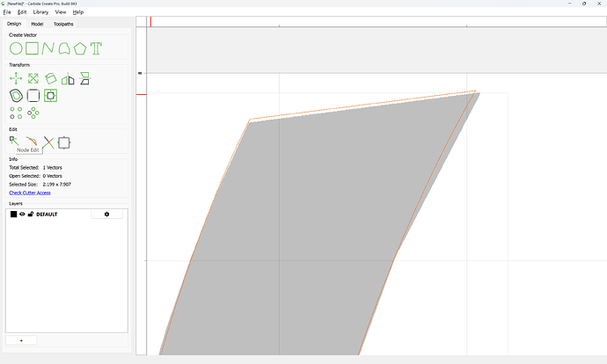
Task: Select the Polygon shape tool
Action: (x=80, y=48)
